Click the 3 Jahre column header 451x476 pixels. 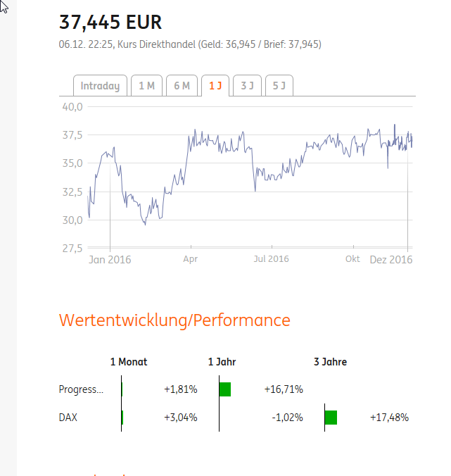click(x=330, y=362)
